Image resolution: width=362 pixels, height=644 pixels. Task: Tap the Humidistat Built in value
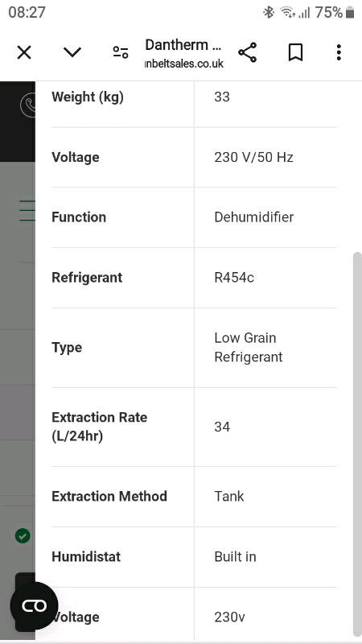[x=235, y=557]
